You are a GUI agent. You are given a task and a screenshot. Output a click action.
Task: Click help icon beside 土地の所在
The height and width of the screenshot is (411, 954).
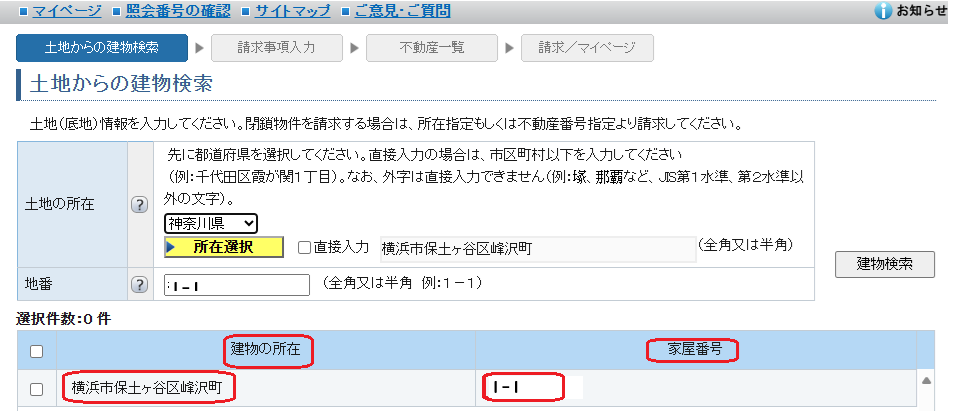pyautogui.click(x=140, y=204)
